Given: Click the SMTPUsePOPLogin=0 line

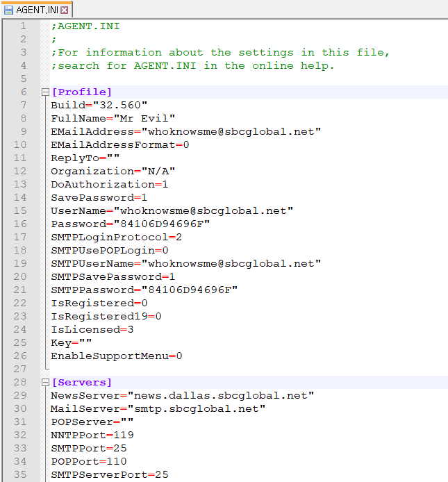Looking at the screenshot, I should [110, 250].
